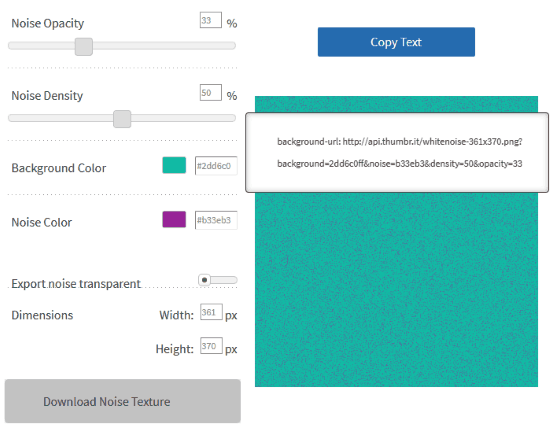This screenshot has height=443, width=550.
Task: Click the Export noise transparent label
Action: click(76, 283)
